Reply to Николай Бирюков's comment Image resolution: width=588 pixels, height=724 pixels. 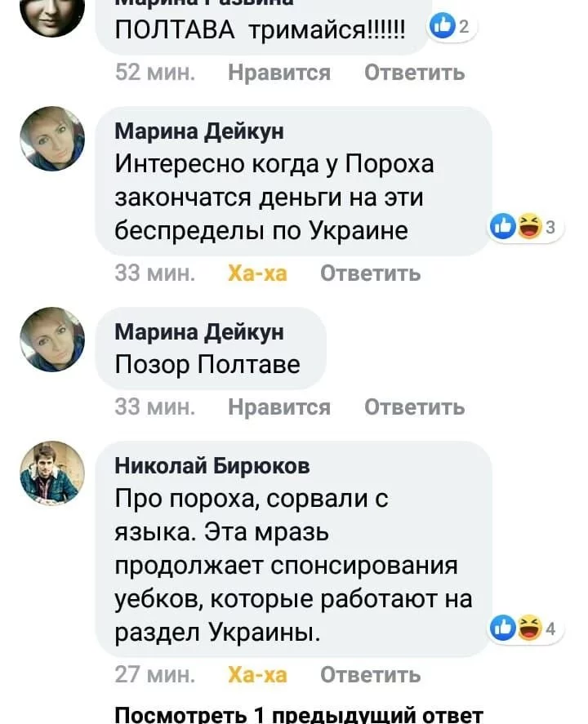coord(370,674)
